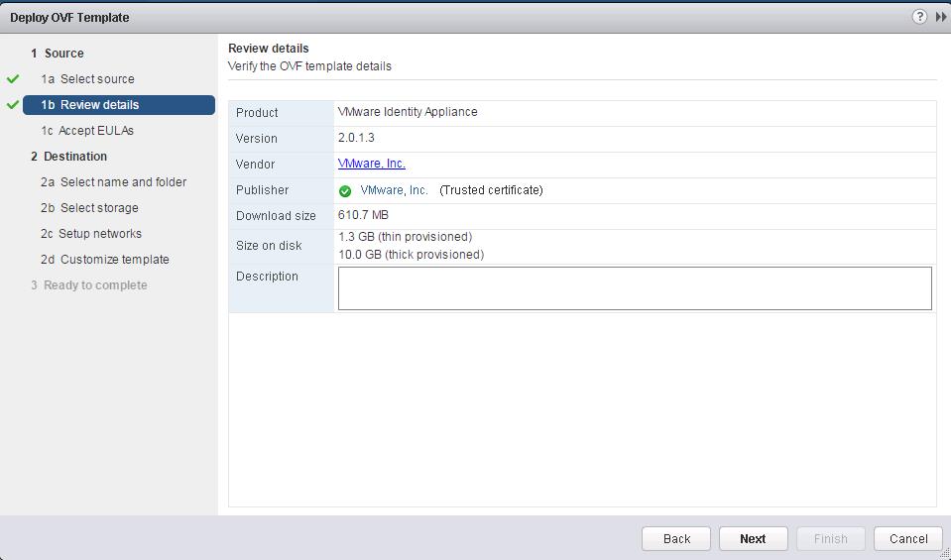The height and width of the screenshot is (560, 951).
Task: Click the Vendor row label
Action: pos(255,165)
